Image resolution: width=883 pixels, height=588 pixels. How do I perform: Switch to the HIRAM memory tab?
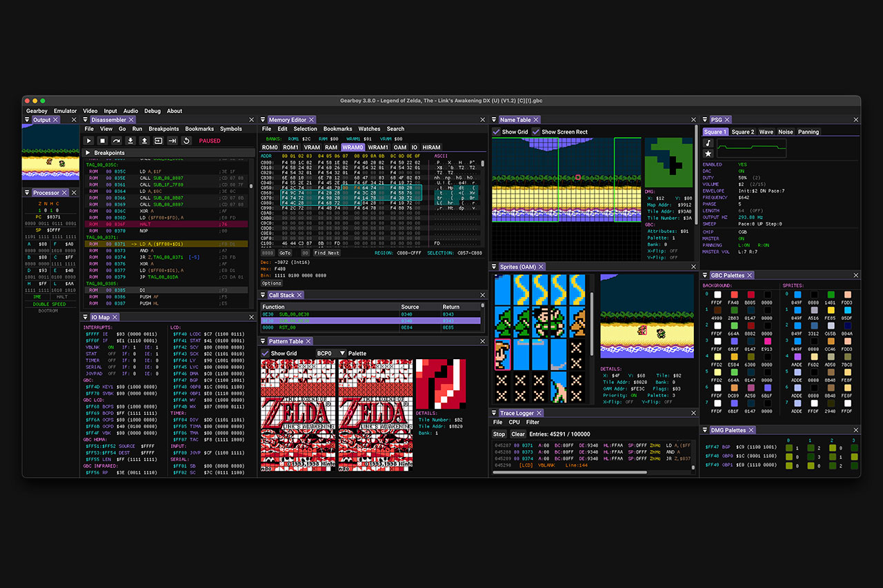coord(431,148)
